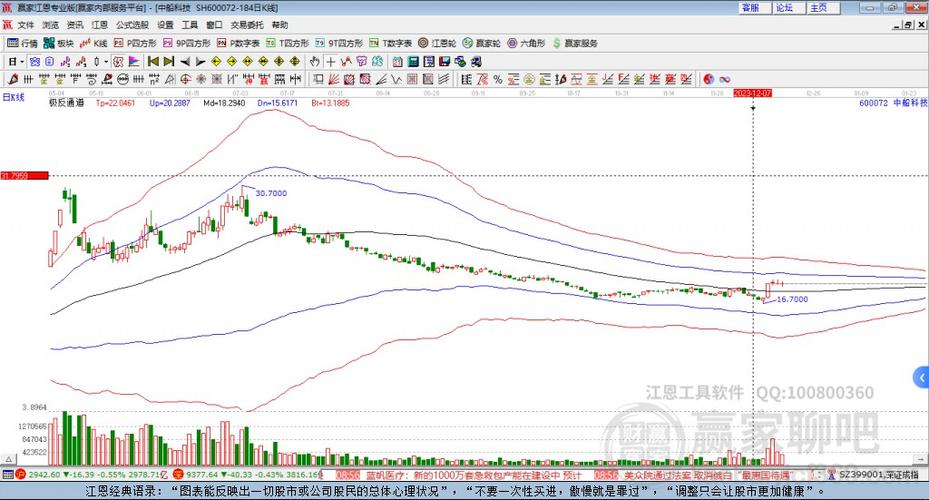The height and width of the screenshot is (500, 929).
Task: Open the 交易委托 menu
Action: pyautogui.click(x=247, y=25)
